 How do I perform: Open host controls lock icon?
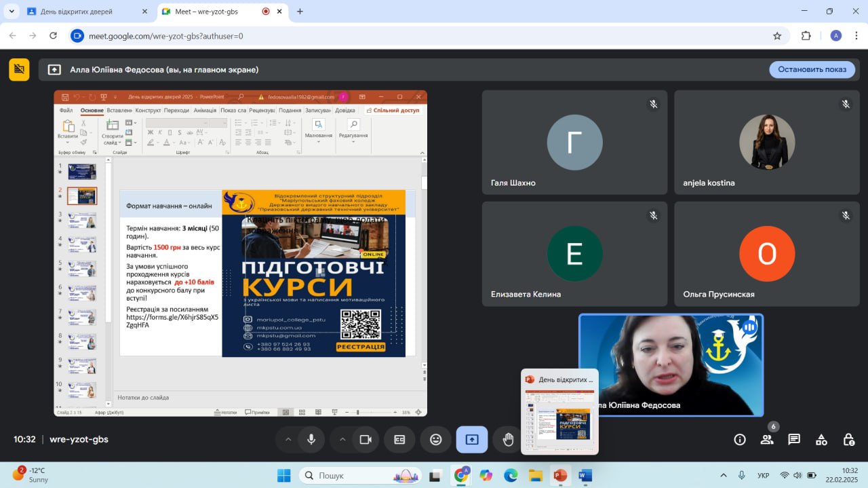[848, 439]
